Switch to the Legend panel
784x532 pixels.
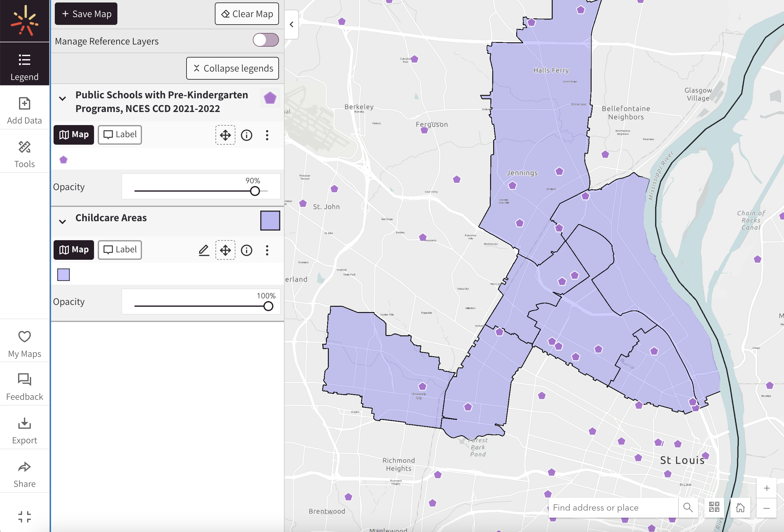click(x=25, y=66)
